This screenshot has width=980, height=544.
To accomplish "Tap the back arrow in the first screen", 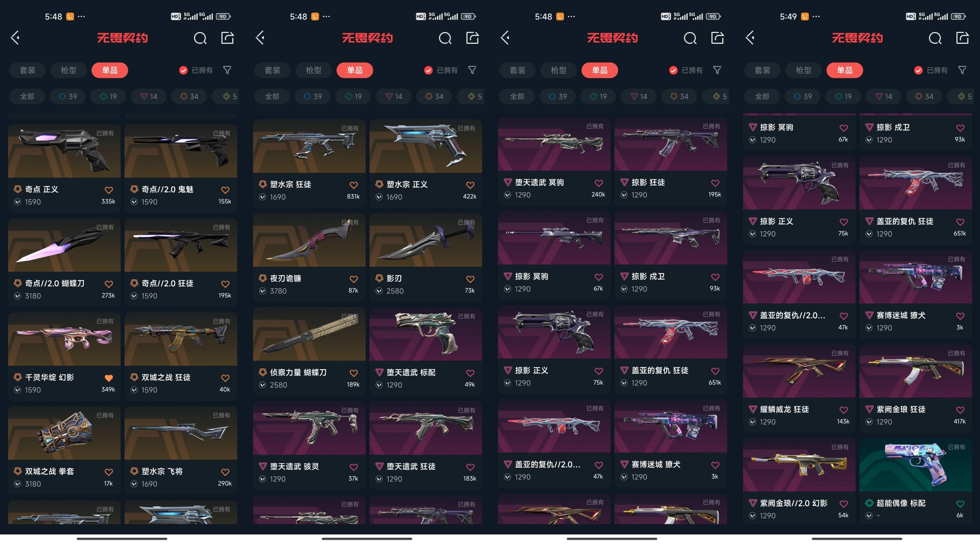I will 15,38.
